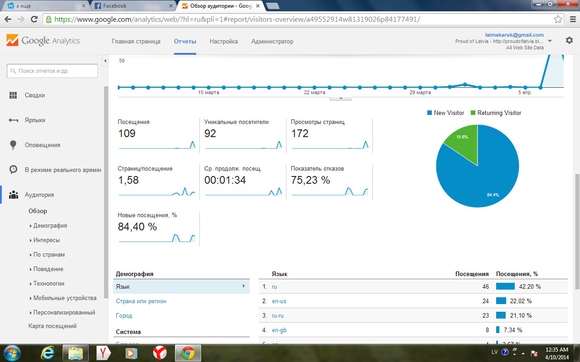Open the Ярлыки shortcuts arrow icon
The width and height of the screenshot is (580, 362).
(13, 120)
